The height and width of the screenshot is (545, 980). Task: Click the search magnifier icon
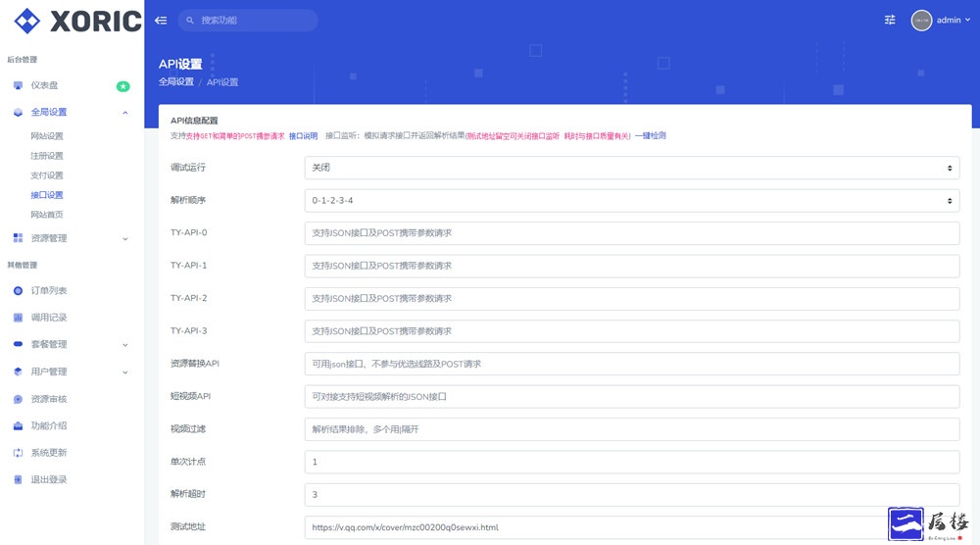pyautogui.click(x=190, y=20)
